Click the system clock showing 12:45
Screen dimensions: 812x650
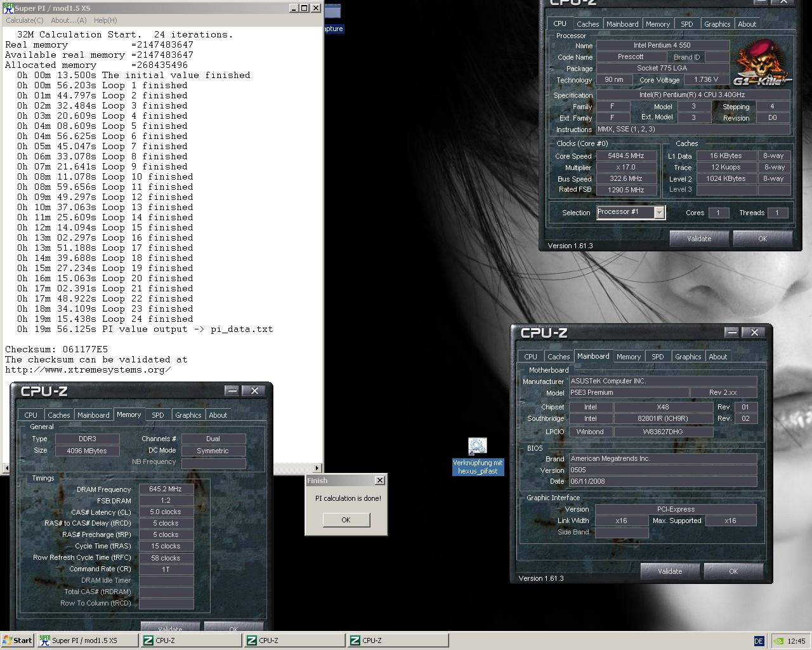[x=796, y=641]
